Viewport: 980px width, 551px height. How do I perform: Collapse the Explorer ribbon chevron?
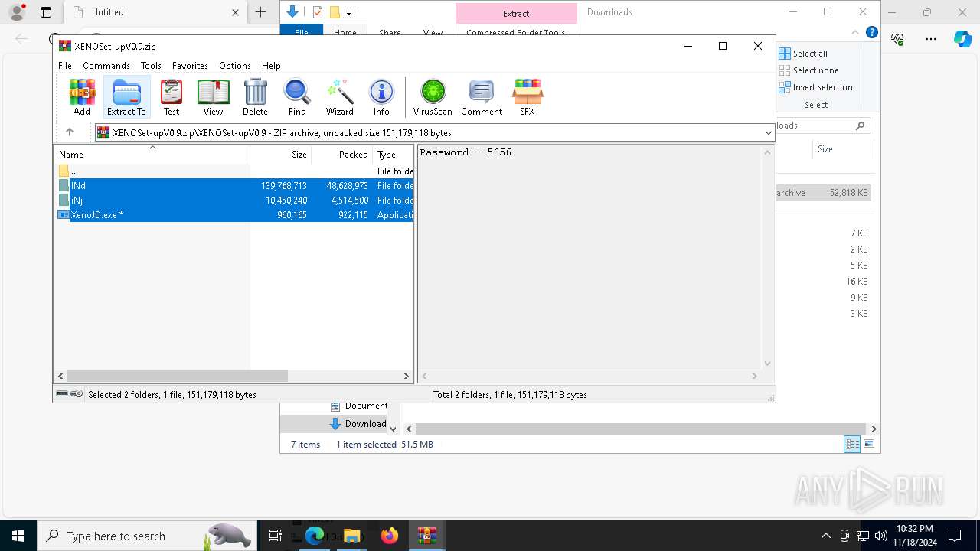click(x=856, y=32)
